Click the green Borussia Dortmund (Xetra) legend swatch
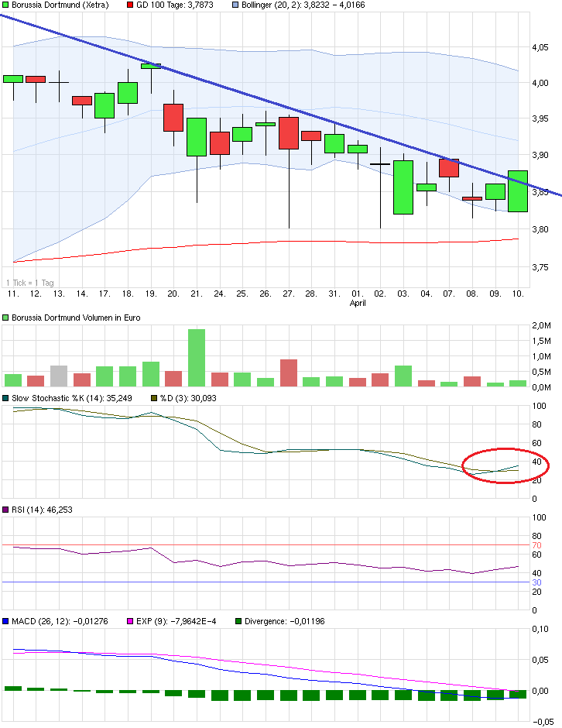The image size is (562, 728). pyautogui.click(x=5, y=5)
